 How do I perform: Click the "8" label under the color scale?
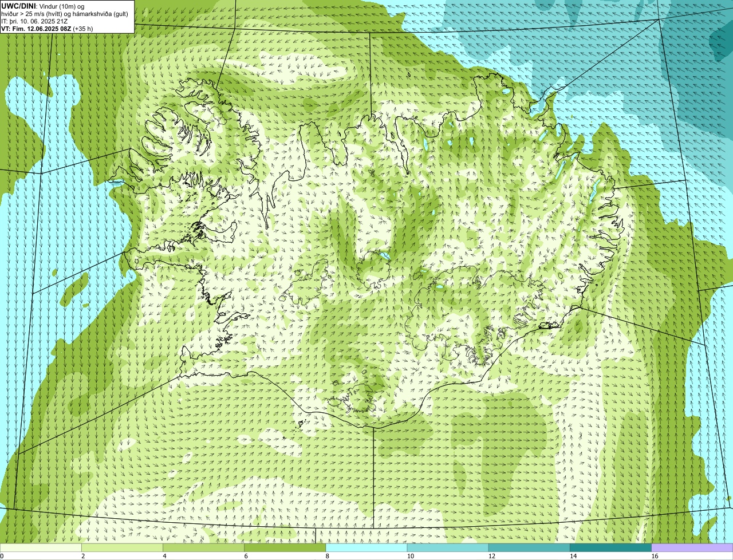[327, 556]
